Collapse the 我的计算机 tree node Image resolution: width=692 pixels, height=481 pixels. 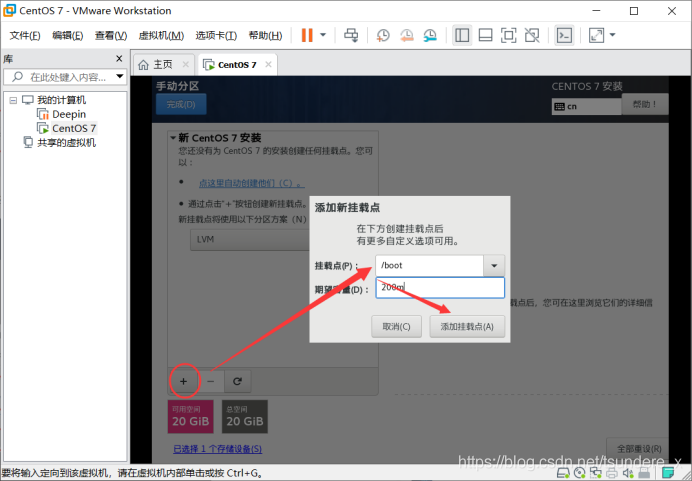click(x=13, y=101)
